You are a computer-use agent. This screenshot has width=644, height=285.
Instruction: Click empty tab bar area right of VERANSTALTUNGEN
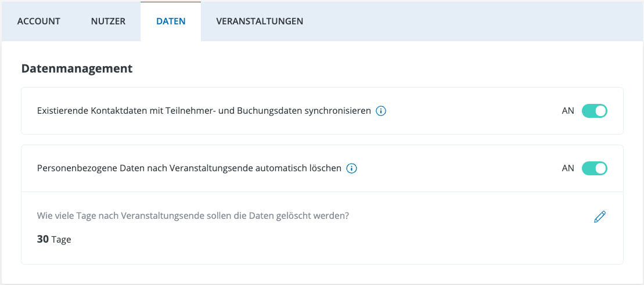tap(465, 21)
